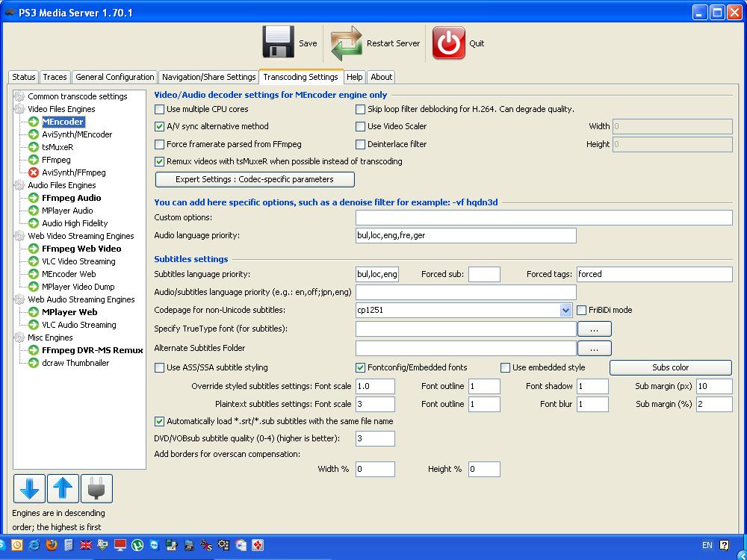Select Web Video Streaming Engines group
The image size is (747, 560).
[x=81, y=236]
